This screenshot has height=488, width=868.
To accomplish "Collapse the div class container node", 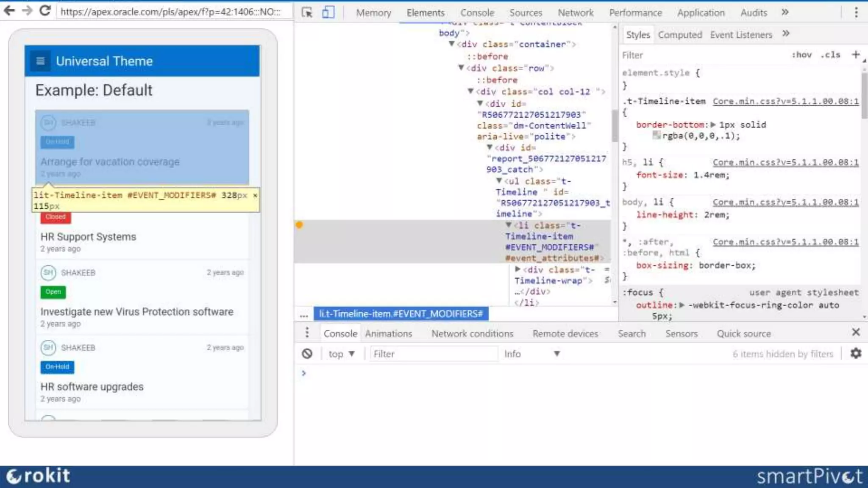I will point(452,44).
